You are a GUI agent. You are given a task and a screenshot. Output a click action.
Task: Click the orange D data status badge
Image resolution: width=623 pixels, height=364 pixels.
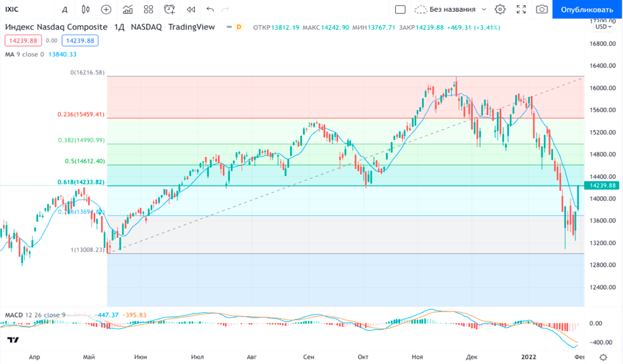pyautogui.click(x=239, y=27)
